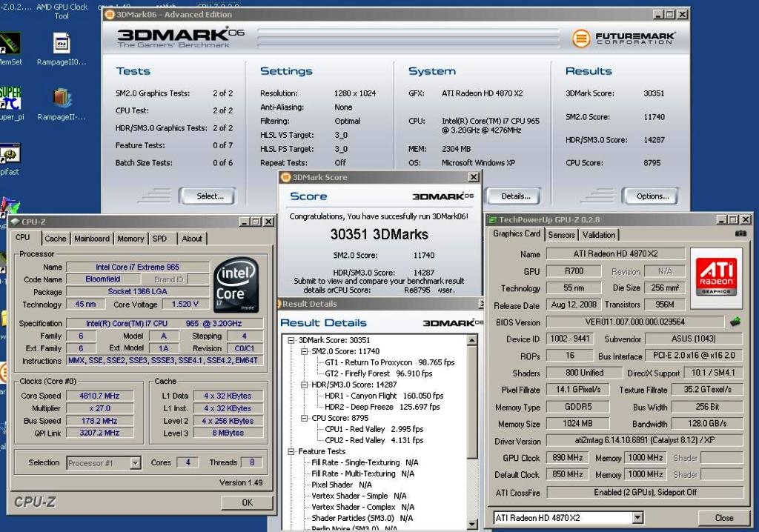The width and height of the screenshot is (759, 532).
Task: Click the Result Details scrollbar up arrow
Action: [472, 340]
